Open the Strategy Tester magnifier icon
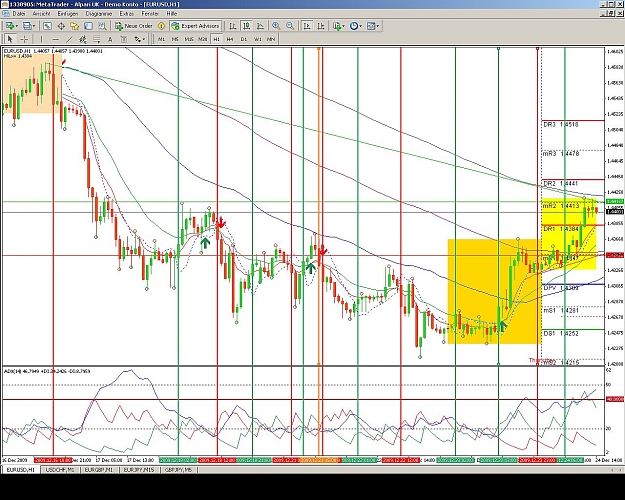 tap(102, 26)
